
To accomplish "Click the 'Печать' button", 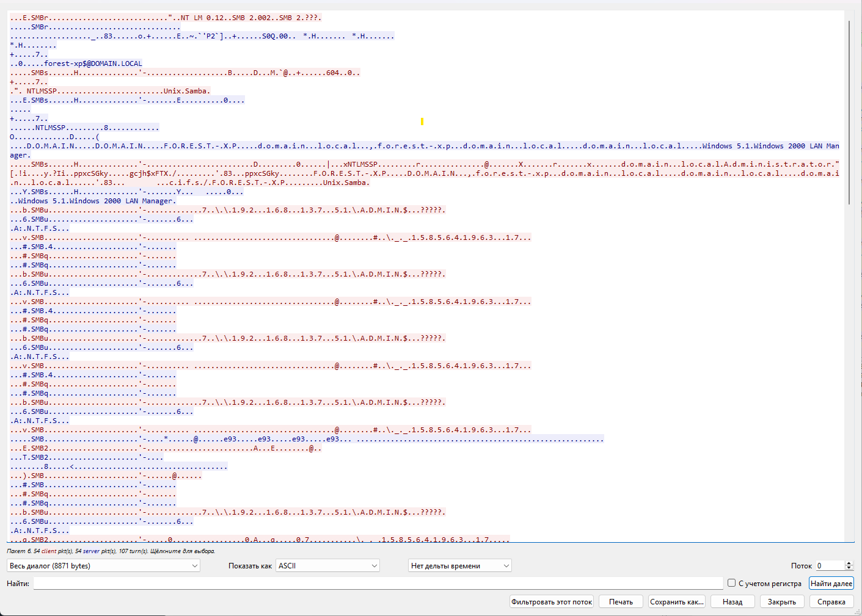I will (x=621, y=602).
